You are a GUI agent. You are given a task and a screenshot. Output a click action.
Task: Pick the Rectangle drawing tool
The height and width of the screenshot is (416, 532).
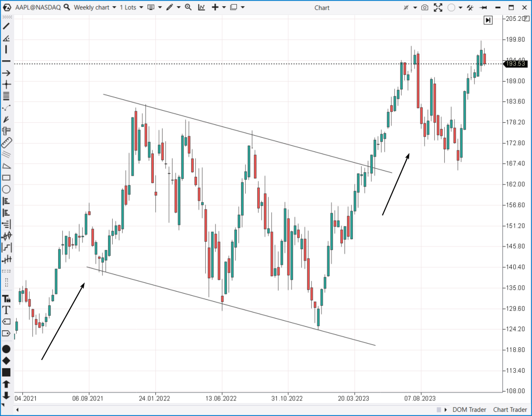point(6,178)
